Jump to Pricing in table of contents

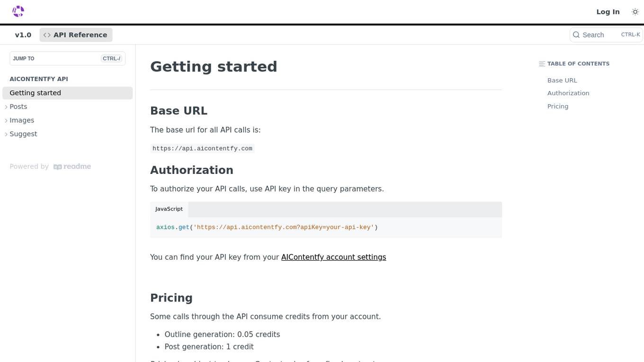click(558, 107)
